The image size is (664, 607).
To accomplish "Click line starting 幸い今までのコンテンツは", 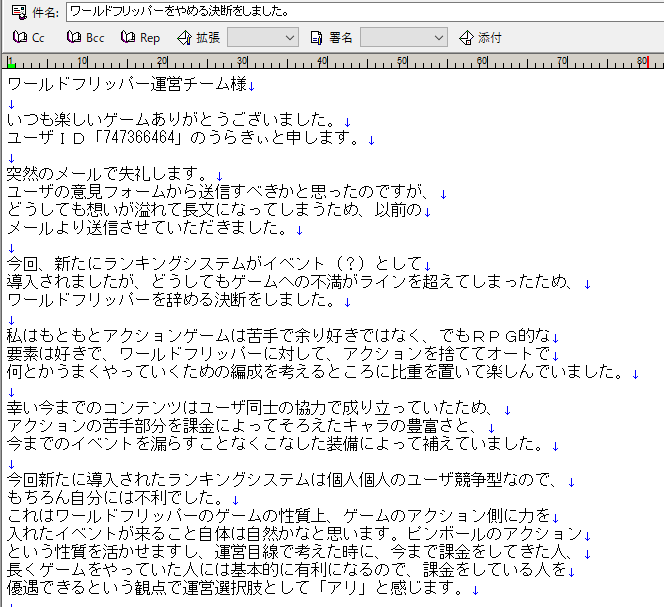I will pyautogui.click(x=253, y=408).
